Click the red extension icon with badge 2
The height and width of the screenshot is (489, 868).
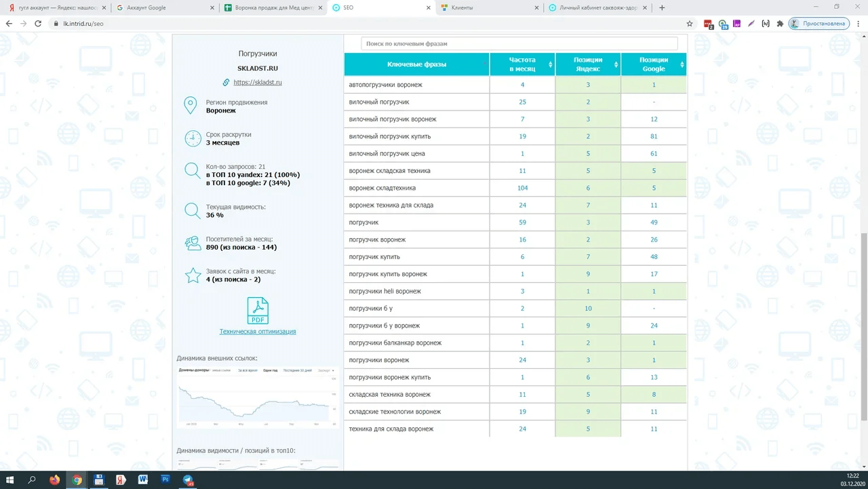point(709,24)
